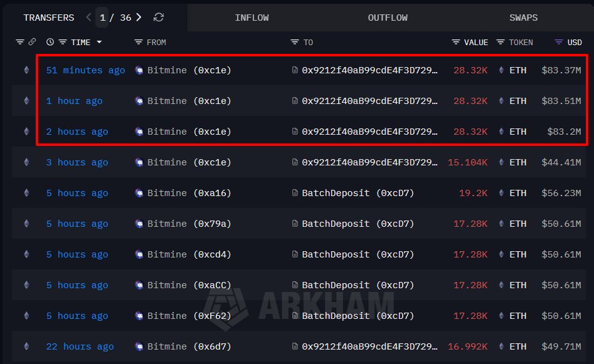Click Bitmine logo in the 51 minutes row
Screen dimensions: 594x364
[x=139, y=70]
